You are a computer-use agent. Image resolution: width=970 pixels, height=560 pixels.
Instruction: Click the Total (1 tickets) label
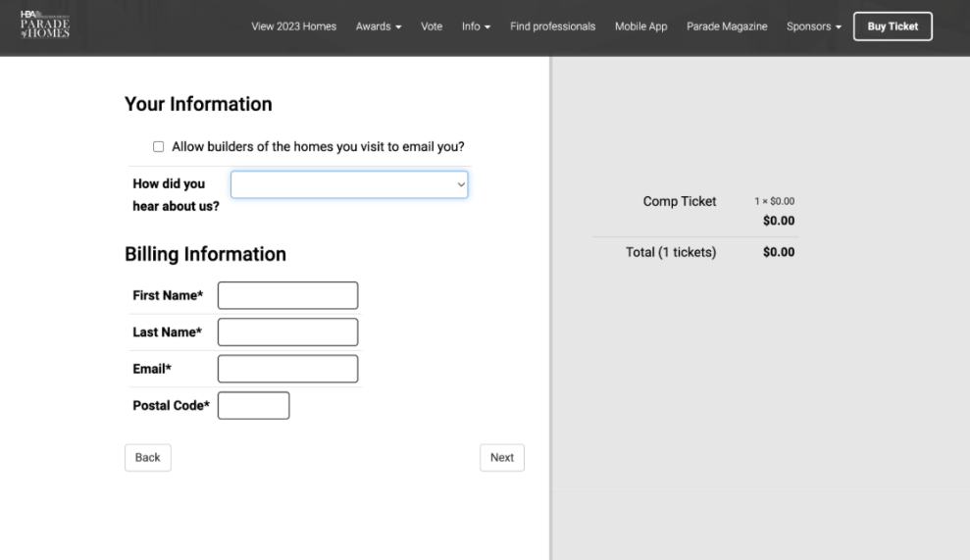671,252
